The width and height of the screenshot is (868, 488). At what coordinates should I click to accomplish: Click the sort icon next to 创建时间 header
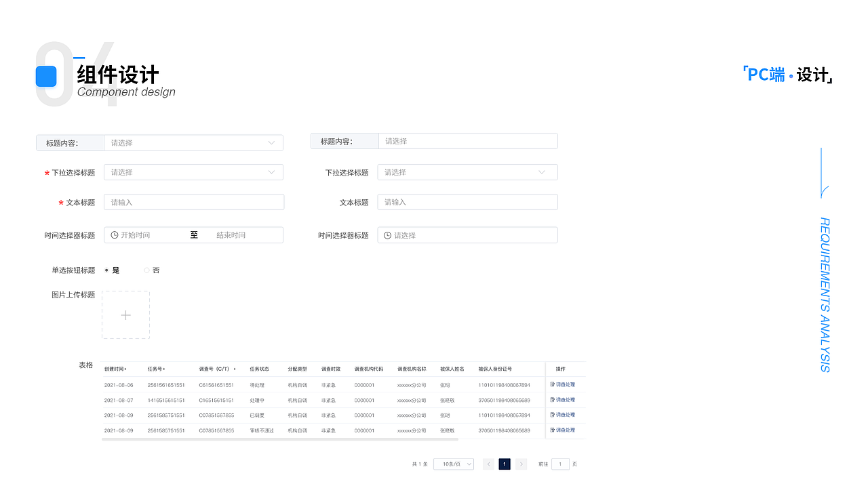(125, 369)
